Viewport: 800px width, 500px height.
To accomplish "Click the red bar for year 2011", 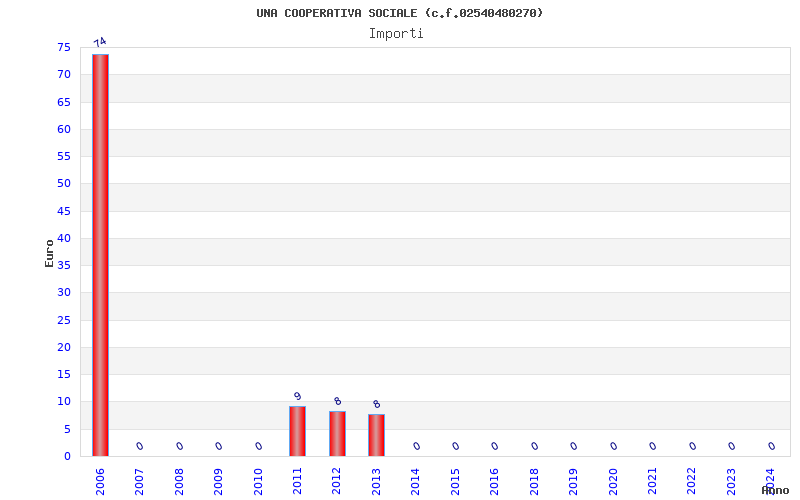I will [297, 431].
